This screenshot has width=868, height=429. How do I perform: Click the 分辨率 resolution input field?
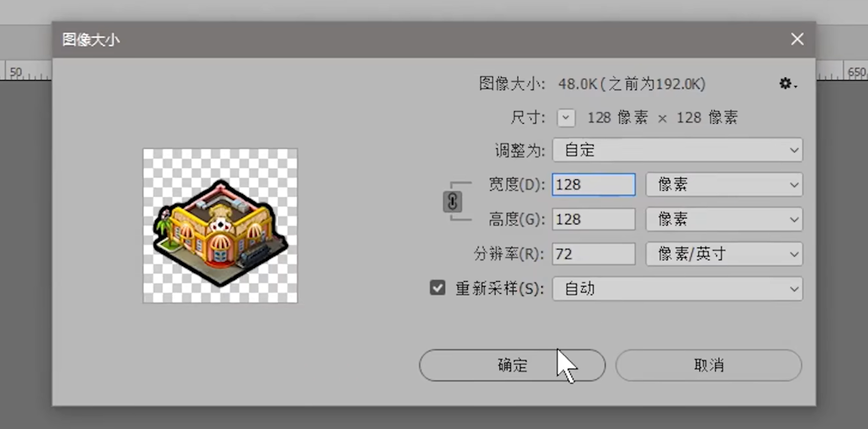click(594, 254)
